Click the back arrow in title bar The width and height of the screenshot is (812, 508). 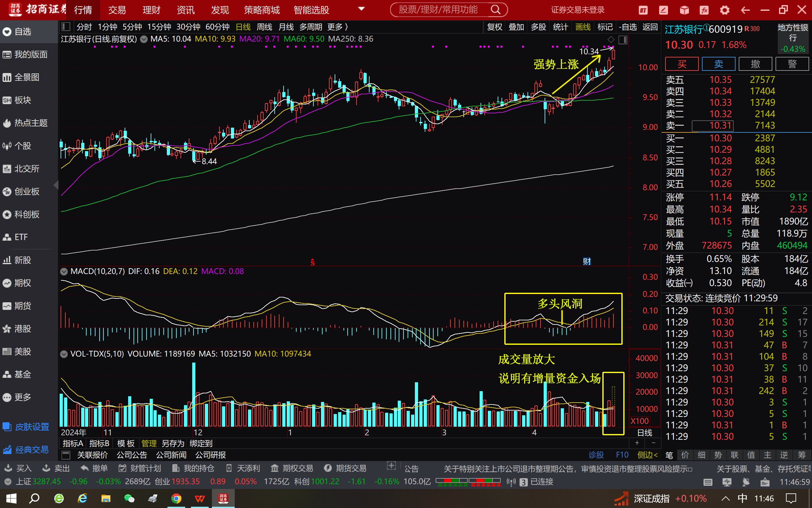[x=745, y=10]
